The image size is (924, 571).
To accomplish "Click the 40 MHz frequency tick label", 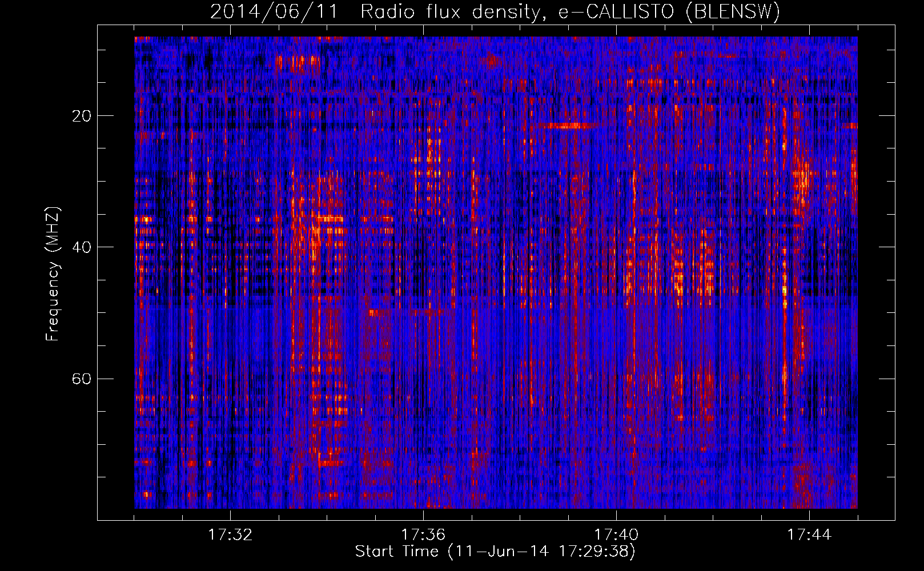I will (x=82, y=247).
